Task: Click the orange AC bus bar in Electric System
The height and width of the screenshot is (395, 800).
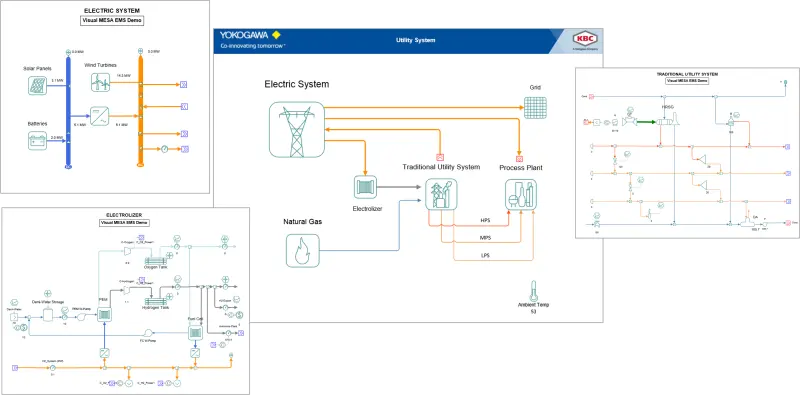Action: point(140,109)
